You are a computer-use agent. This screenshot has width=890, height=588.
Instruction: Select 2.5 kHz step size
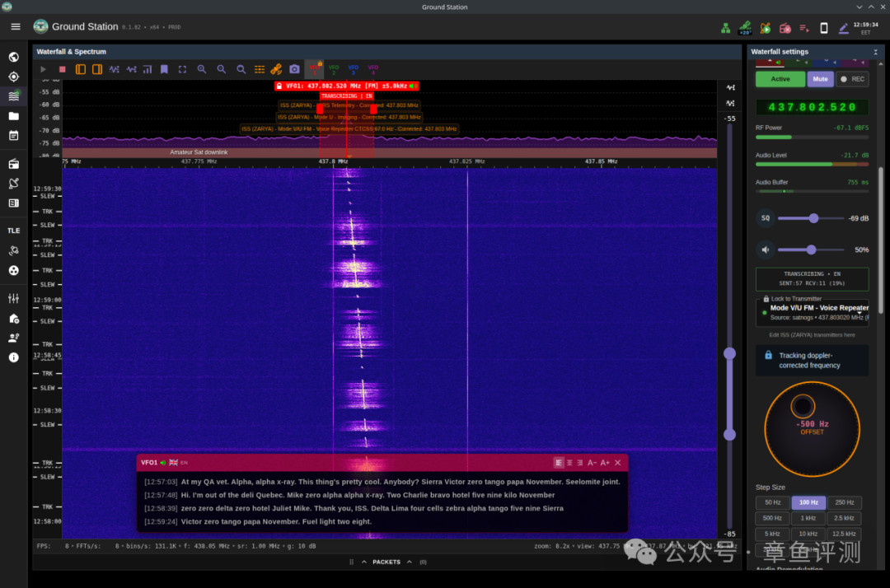845,518
